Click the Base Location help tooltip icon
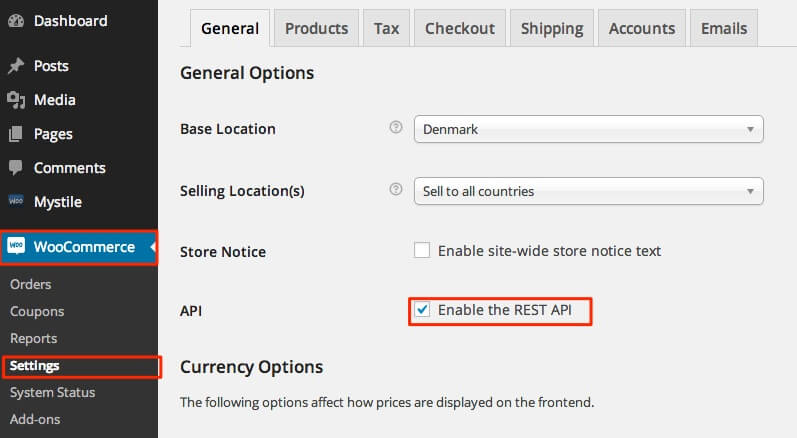 [x=395, y=128]
